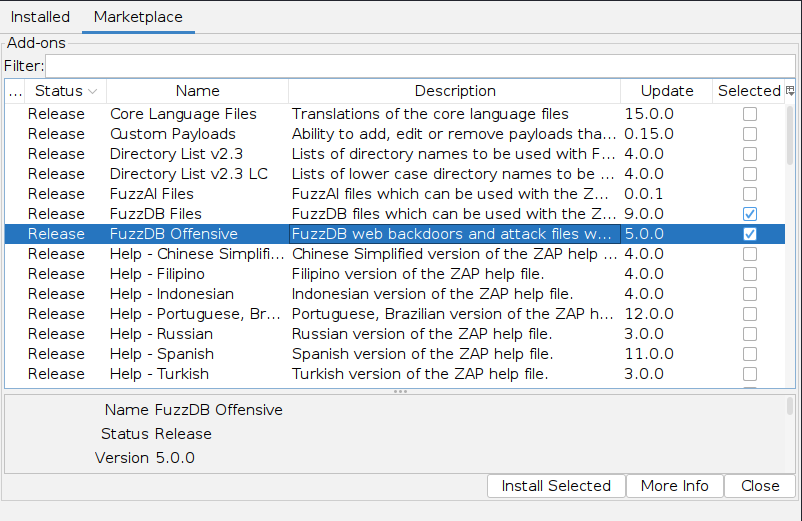Screen dimensions: 802x521
Task: Select the Help - Chinese Simplified row
Action: (395, 254)
